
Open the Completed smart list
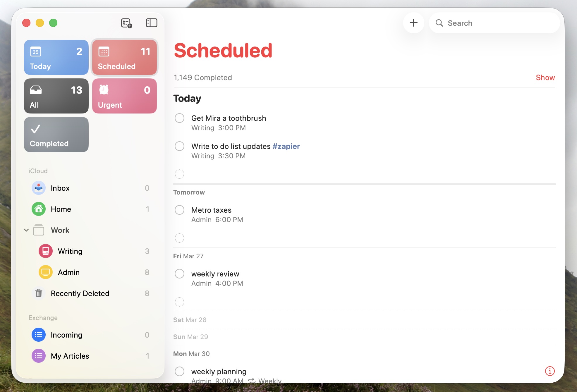click(56, 134)
